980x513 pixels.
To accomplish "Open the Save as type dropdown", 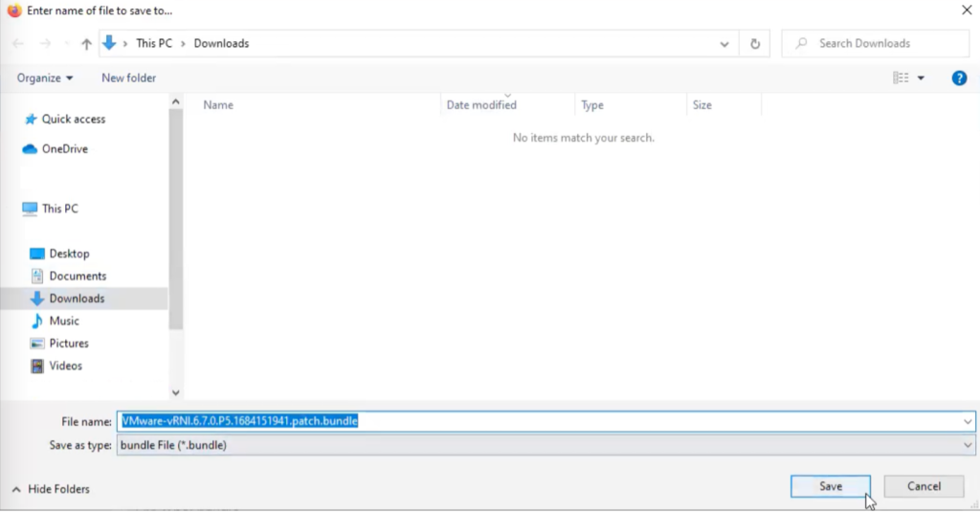I will pyautogui.click(x=546, y=445).
